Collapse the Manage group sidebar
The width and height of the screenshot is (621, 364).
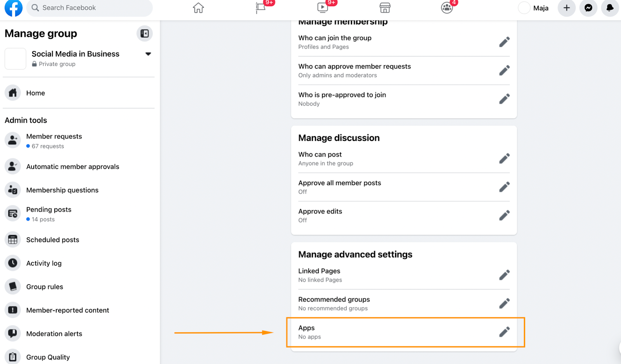pyautogui.click(x=144, y=34)
